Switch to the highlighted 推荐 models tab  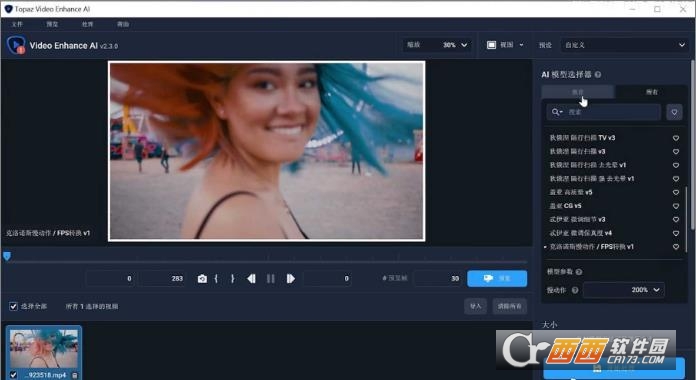[x=577, y=92]
